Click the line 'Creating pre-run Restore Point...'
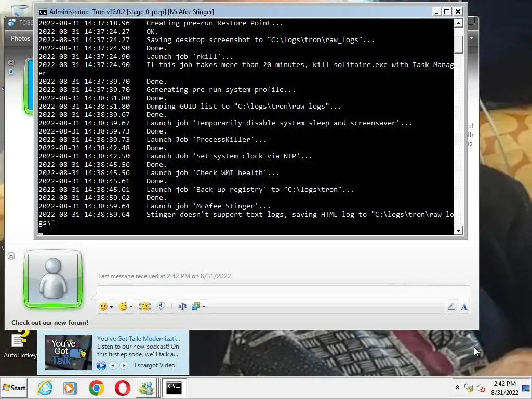 pyautogui.click(x=215, y=23)
